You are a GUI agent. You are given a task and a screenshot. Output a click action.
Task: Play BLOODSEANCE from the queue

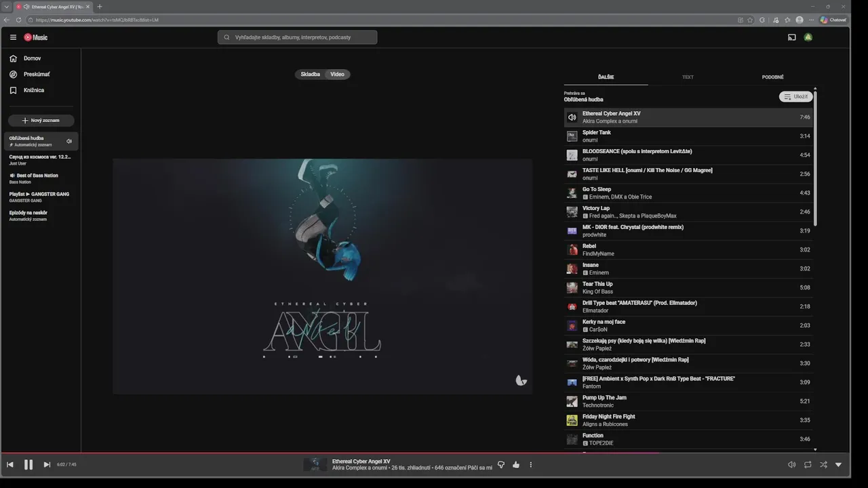click(688, 155)
